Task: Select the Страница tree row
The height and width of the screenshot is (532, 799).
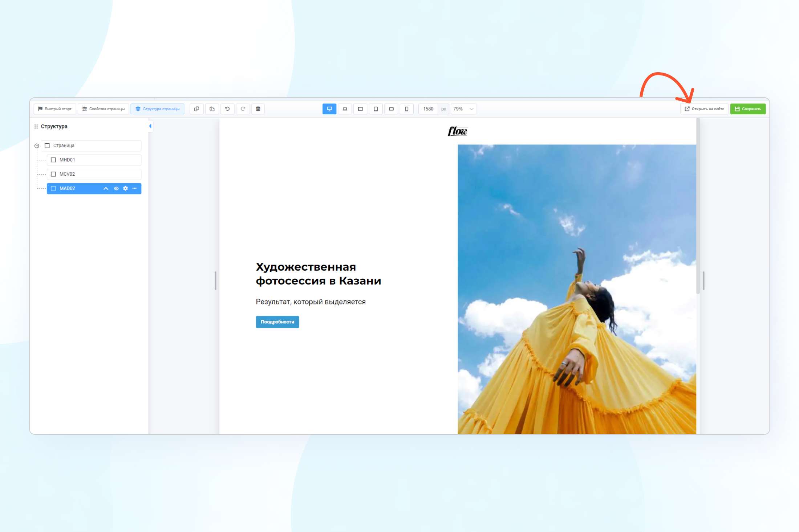Action: pyautogui.click(x=91, y=146)
